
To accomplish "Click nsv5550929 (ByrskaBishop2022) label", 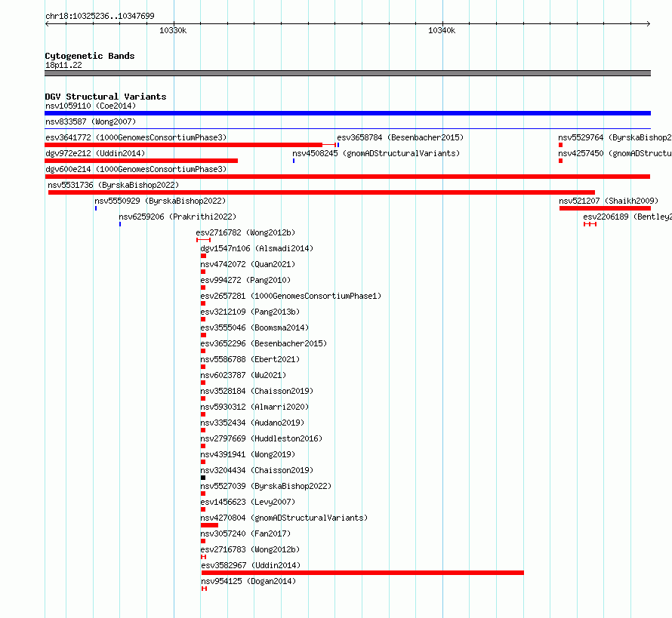I will click(160, 201).
